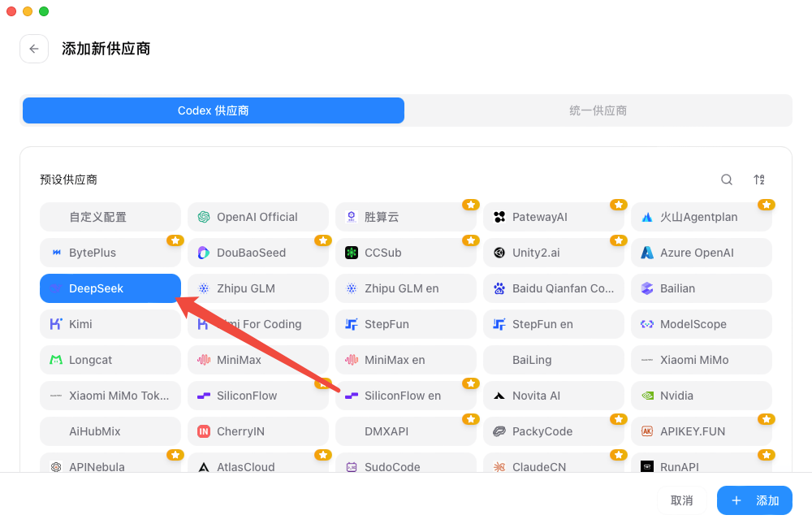The image size is (812, 528).
Task: Choose Zhipu GLM provider
Action: pos(258,288)
